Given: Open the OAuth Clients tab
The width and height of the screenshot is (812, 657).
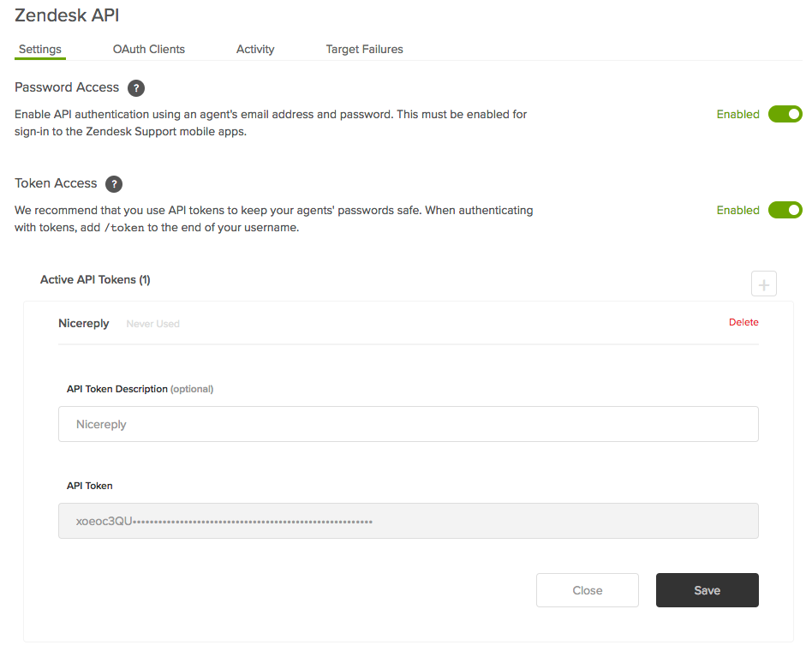Looking at the screenshot, I should pyautogui.click(x=149, y=49).
